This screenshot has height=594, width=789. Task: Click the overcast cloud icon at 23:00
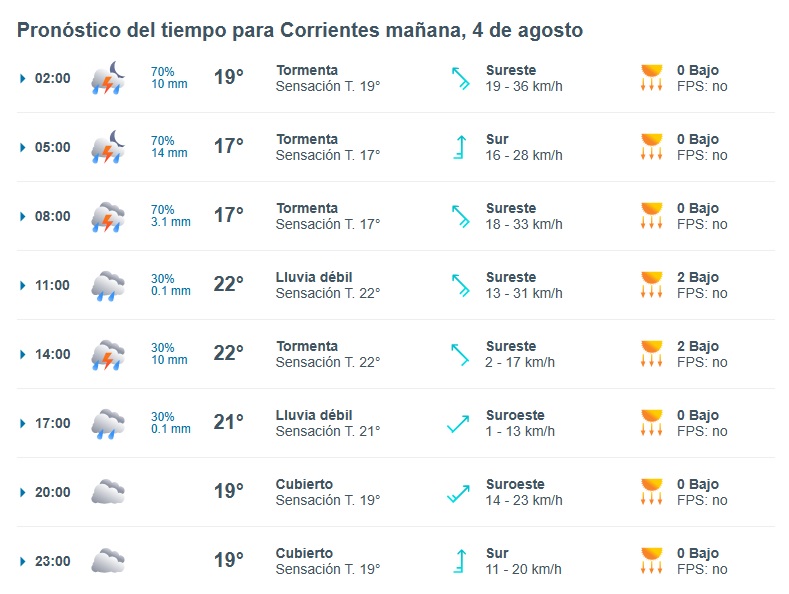tap(108, 561)
